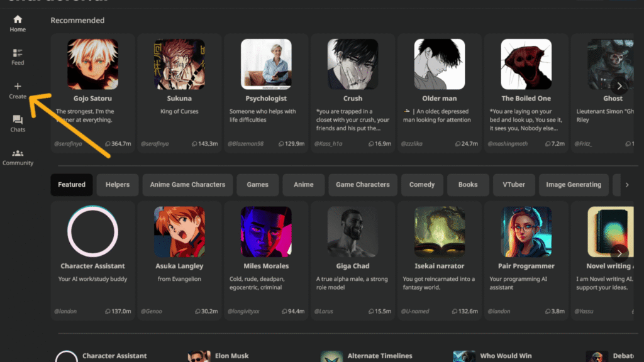
Task: Click the 143.3m chat count on Sukuna
Action: pyautogui.click(x=204, y=144)
